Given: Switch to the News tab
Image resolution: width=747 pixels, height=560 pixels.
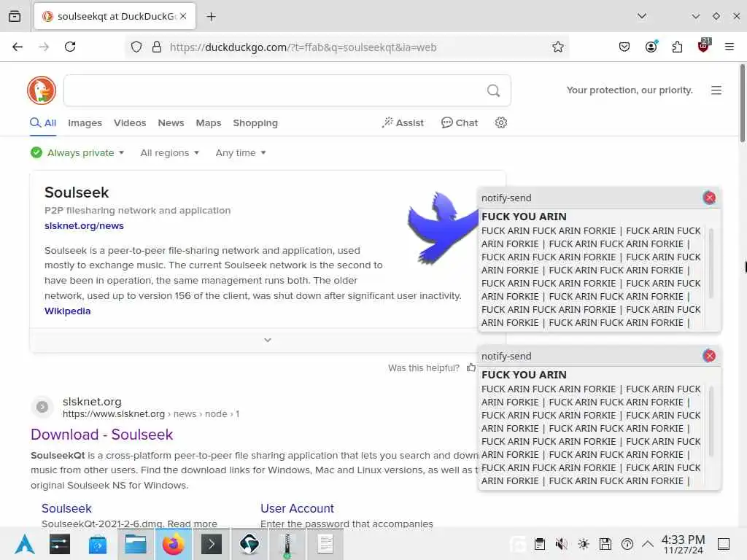Looking at the screenshot, I should click(171, 122).
